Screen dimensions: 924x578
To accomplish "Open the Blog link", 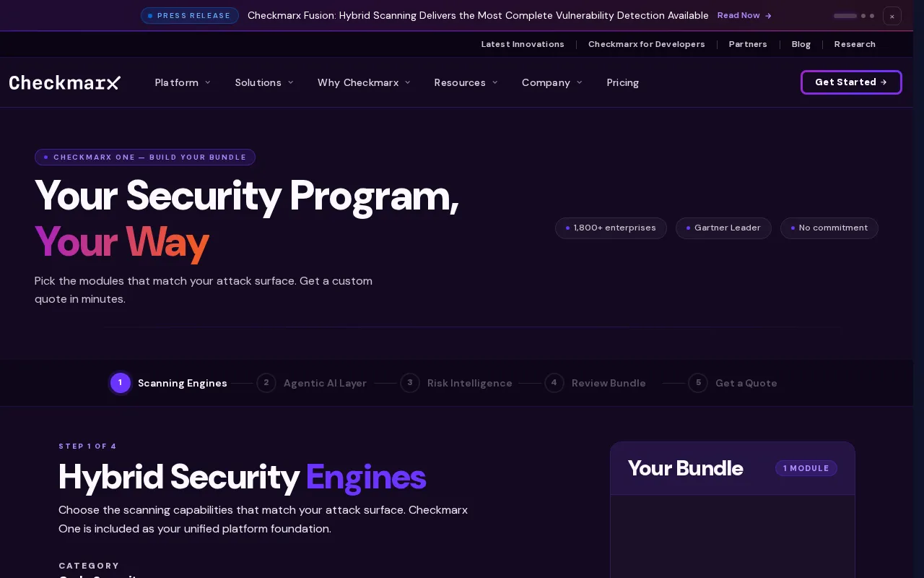I will tap(801, 44).
